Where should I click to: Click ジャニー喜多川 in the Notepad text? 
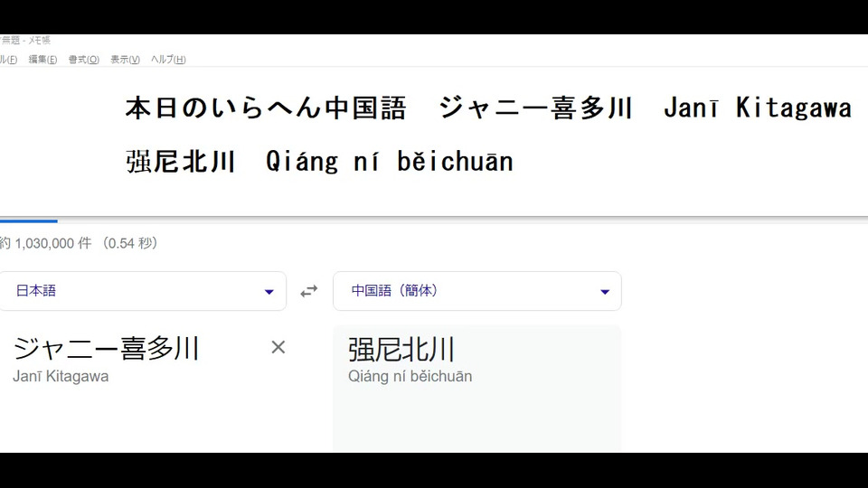[x=535, y=108]
